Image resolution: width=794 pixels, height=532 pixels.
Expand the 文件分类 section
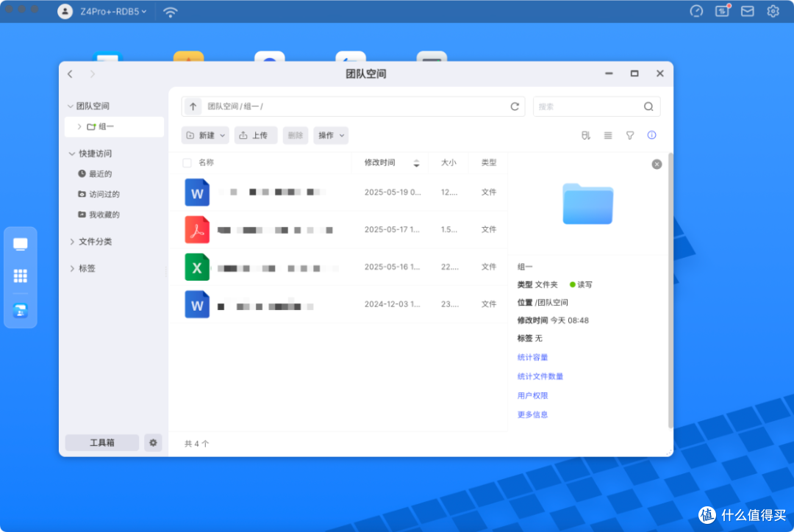(72, 242)
